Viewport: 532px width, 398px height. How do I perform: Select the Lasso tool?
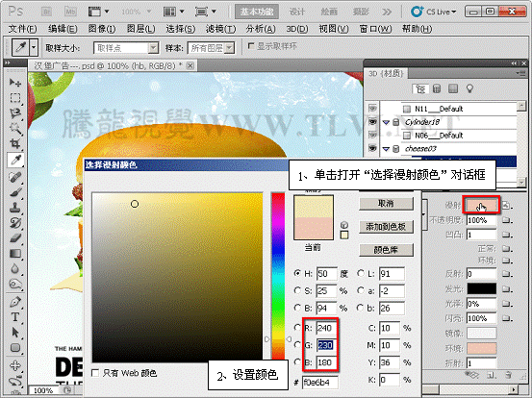(15, 113)
